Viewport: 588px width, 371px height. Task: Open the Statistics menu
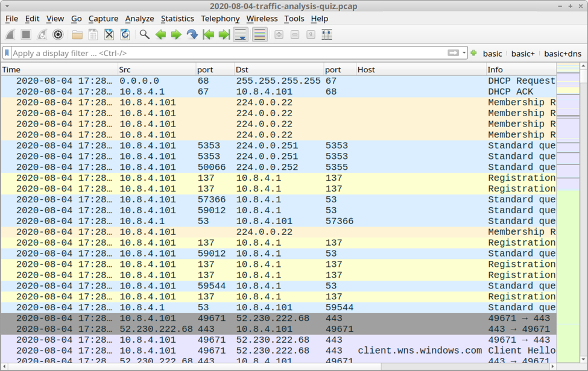(177, 19)
